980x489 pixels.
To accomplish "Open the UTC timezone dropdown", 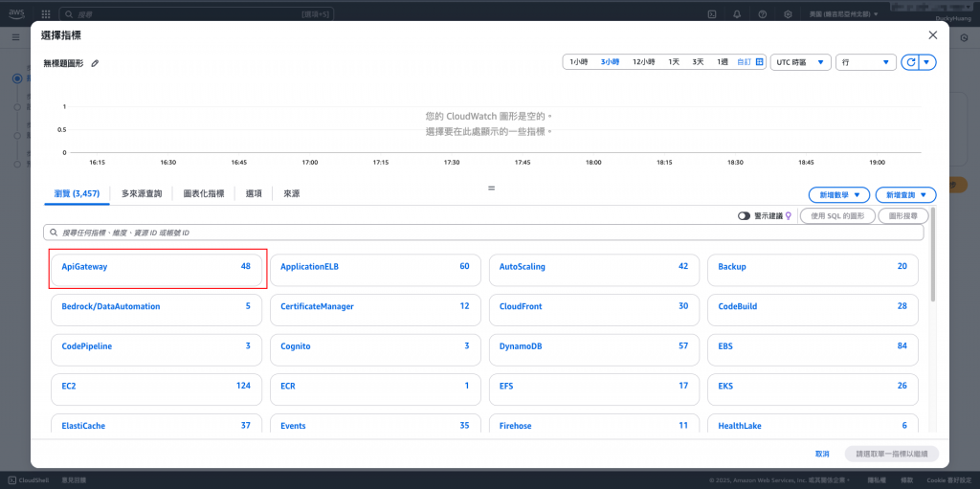I will pos(801,62).
